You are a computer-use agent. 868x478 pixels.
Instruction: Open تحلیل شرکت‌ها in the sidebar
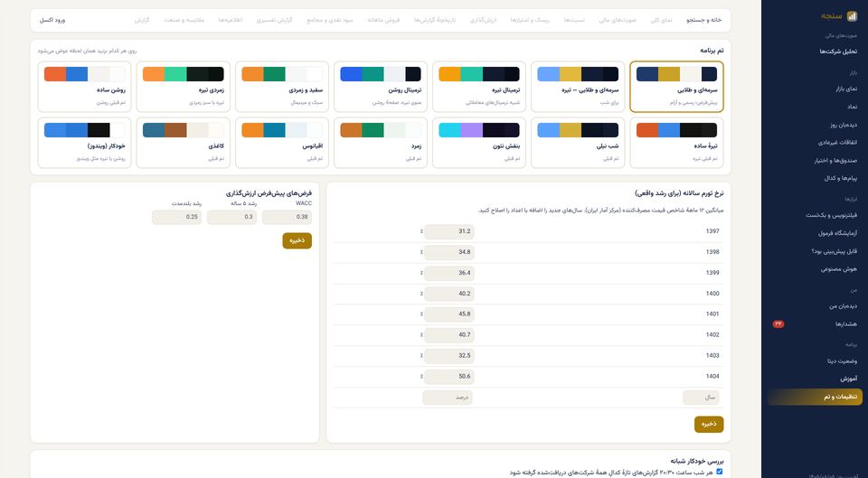click(815, 52)
